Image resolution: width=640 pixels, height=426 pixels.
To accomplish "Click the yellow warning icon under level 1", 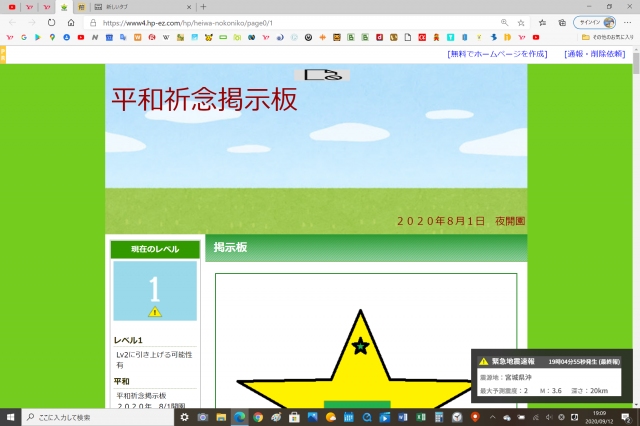I will pyautogui.click(x=154, y=312).
